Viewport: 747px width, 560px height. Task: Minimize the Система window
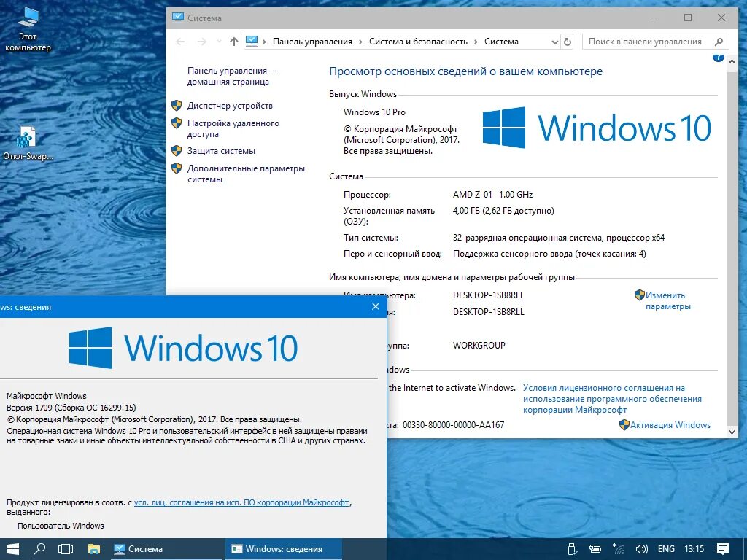tap(655, 17)
